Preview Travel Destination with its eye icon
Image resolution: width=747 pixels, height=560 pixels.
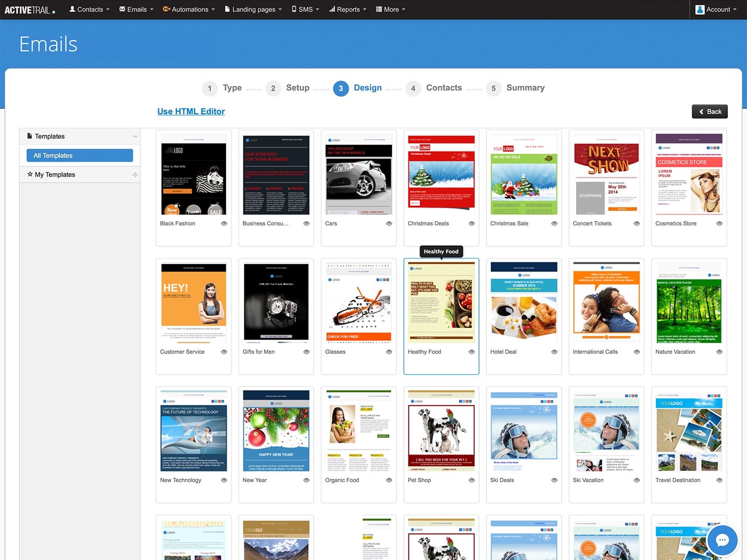point(719,480)
